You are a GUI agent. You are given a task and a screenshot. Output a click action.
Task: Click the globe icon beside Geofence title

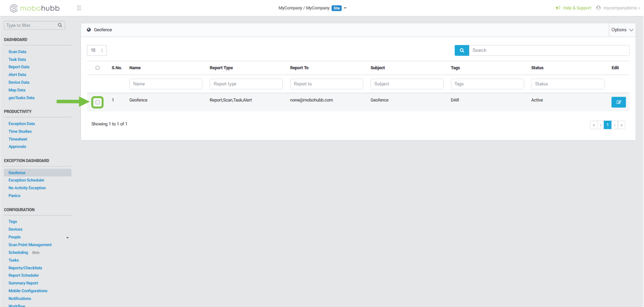[x=89, y=30]
